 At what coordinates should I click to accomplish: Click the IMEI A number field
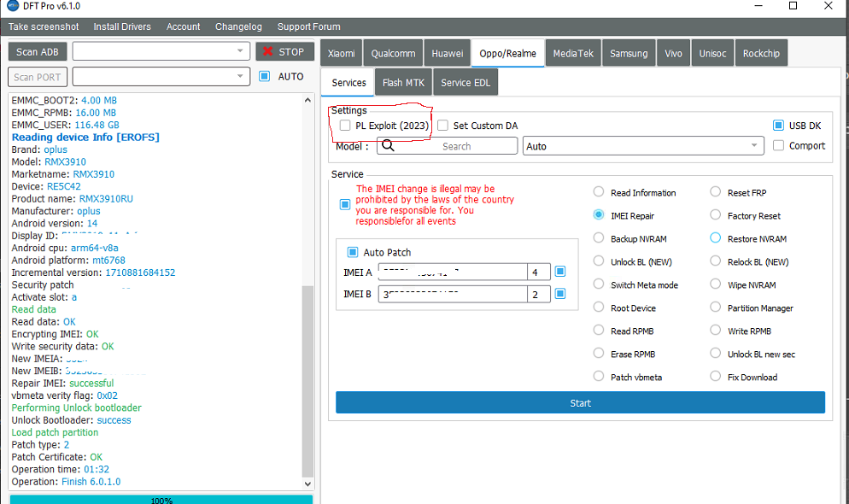453,272
